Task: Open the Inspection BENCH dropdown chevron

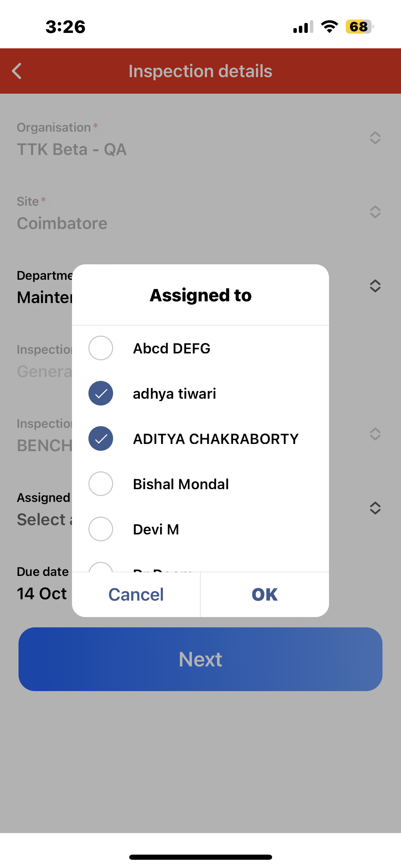Action: [375, 434]
